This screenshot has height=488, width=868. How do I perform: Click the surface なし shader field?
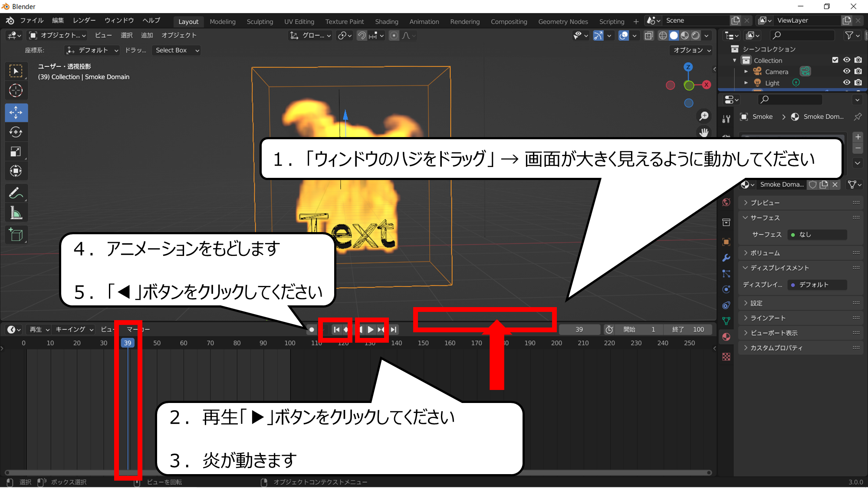[x=817, y=235]
